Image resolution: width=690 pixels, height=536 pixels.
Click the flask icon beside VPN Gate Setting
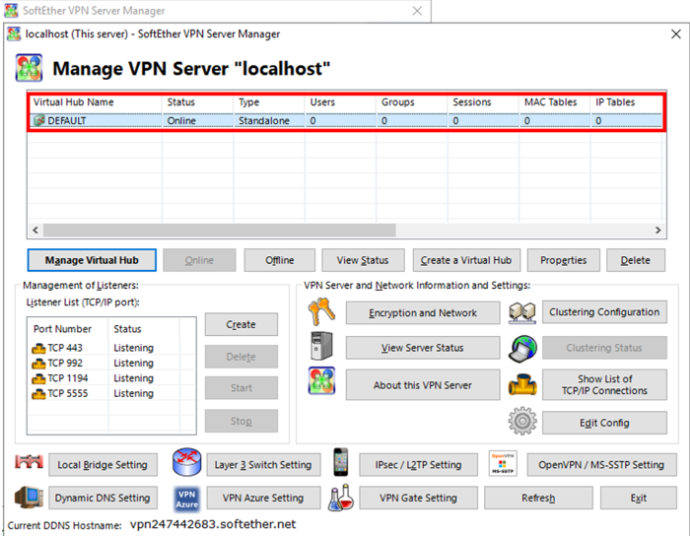point(341,497)
